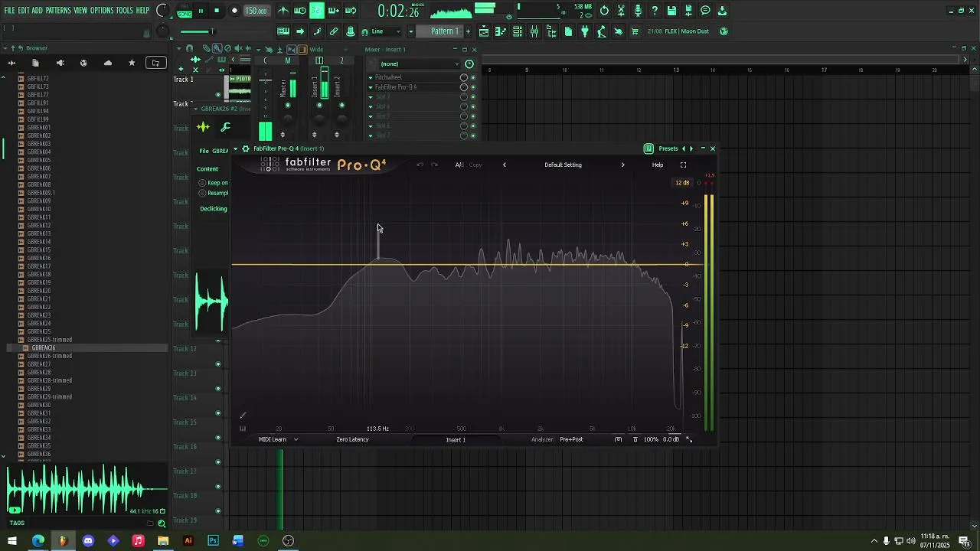Screen dimensions: 980x551
Task: Open the TOOLS menu
Action: point(125,11)
